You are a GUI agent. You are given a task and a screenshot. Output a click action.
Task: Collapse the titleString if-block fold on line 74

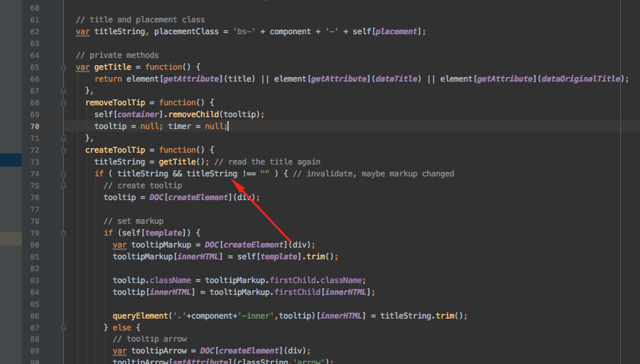pos(64,174)
